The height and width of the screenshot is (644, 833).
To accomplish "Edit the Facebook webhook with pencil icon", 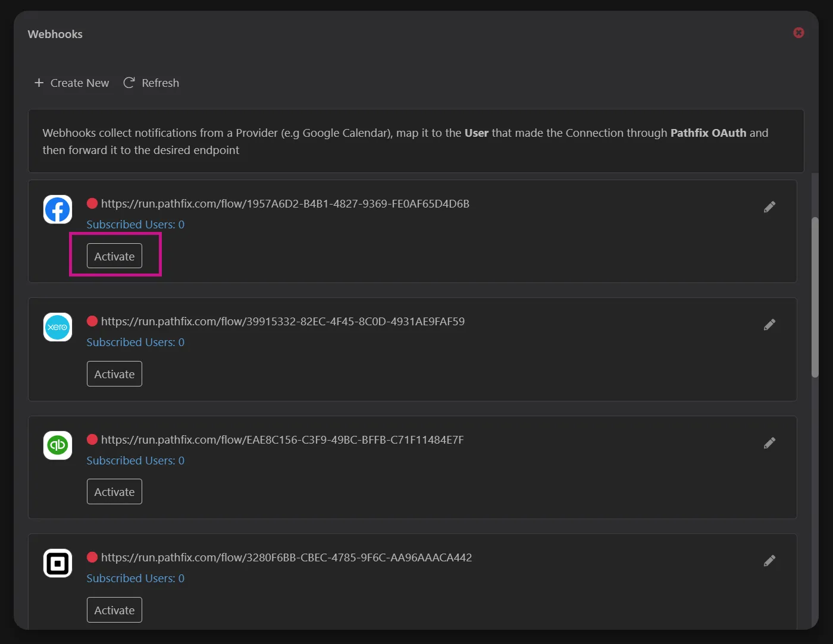I will pos(769,207).
